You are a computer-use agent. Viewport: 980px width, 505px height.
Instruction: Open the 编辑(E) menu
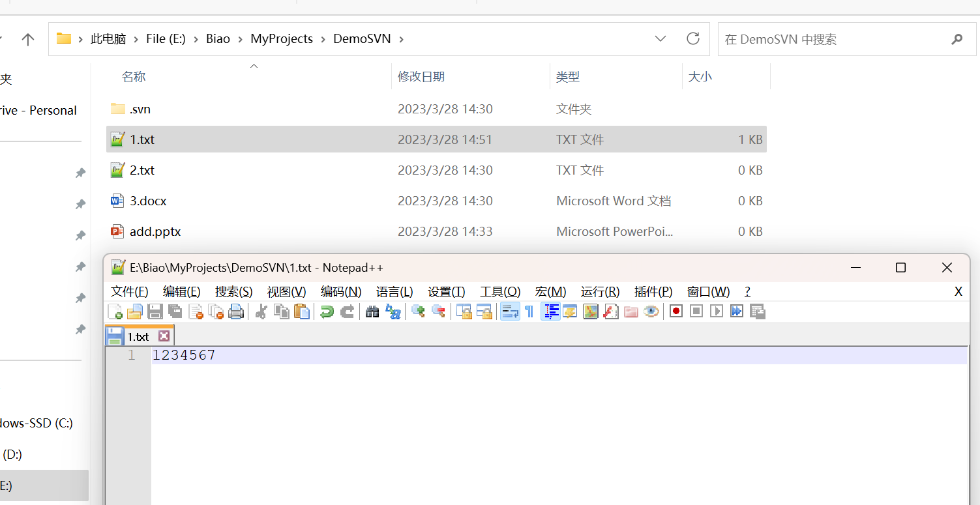click(182, 291)
